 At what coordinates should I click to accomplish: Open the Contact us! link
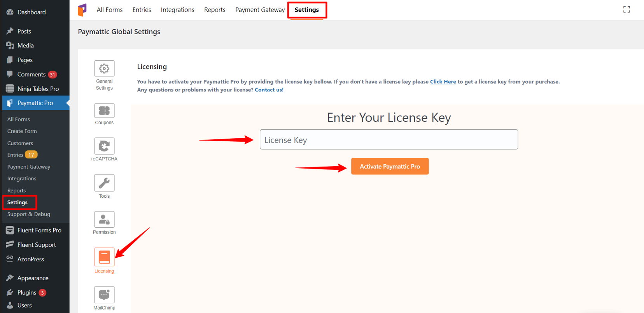[x=269, y=90]
